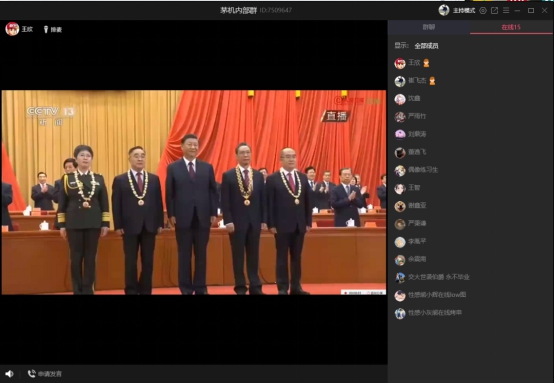Click the 排麦 queue button
The height and width of the screenshot is (383, 554).
[53, 29]
